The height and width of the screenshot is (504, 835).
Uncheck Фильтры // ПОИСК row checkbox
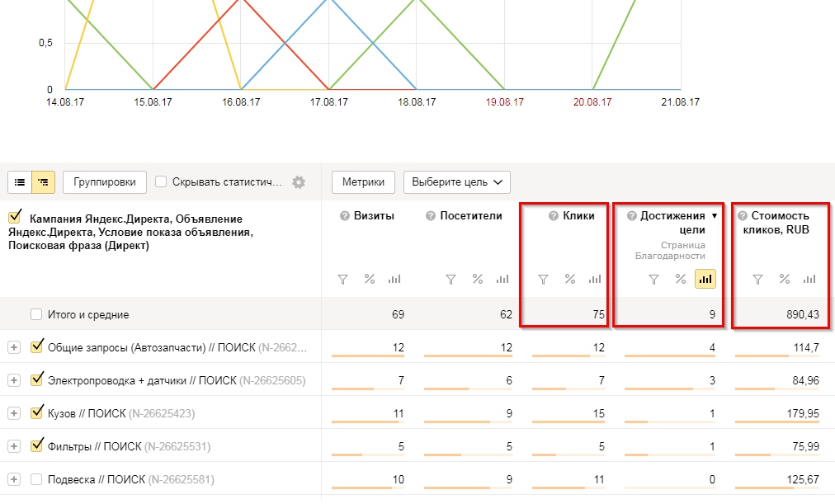pyautogui.click(x=36, y=446)
